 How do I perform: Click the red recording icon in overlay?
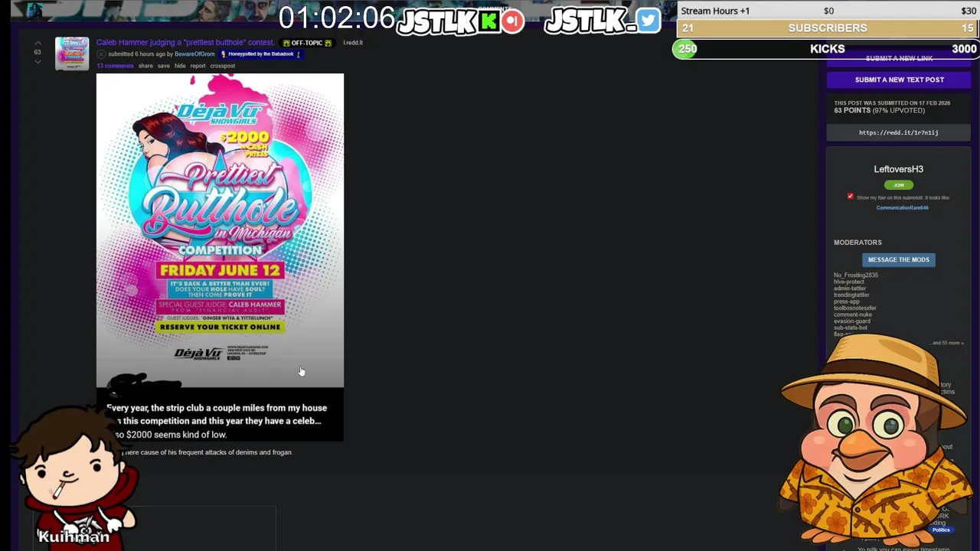click(513, 21)
